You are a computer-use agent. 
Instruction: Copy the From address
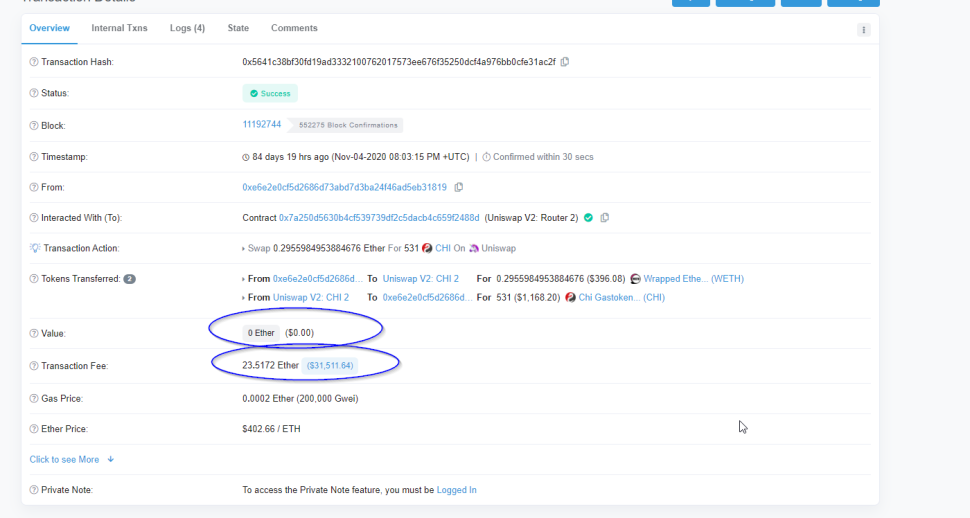(458, 187)
